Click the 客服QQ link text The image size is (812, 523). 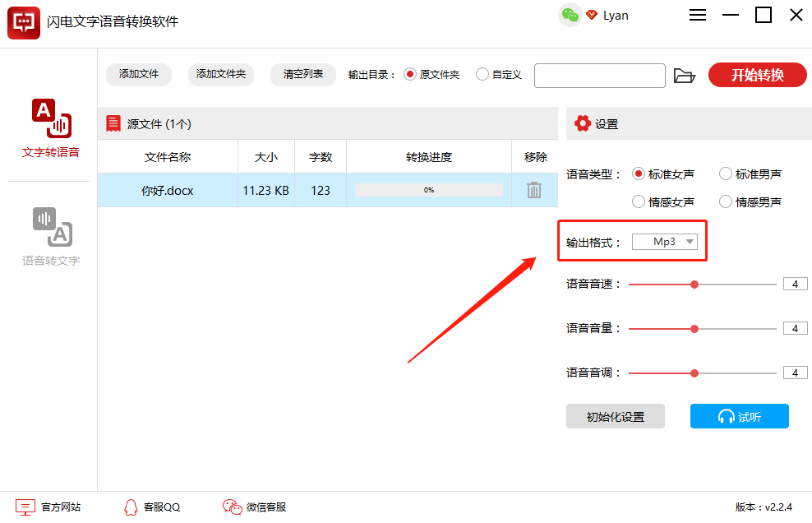coord(162,507)
